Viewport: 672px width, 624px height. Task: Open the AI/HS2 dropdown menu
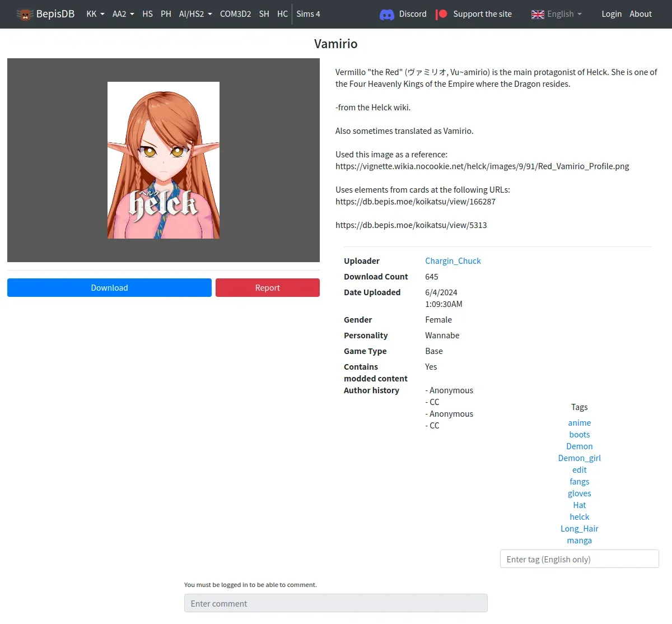tap(195, 14)
